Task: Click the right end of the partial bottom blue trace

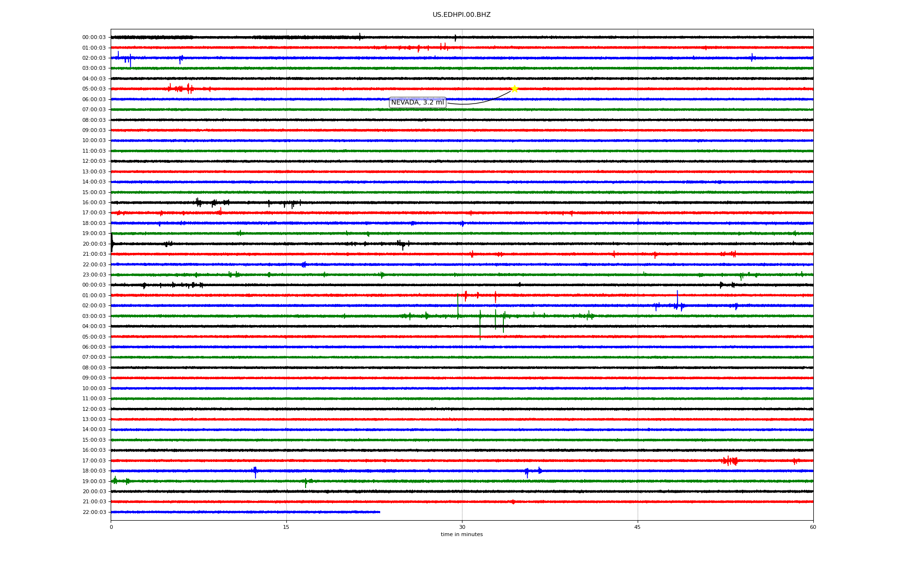Action: point(379,512)
